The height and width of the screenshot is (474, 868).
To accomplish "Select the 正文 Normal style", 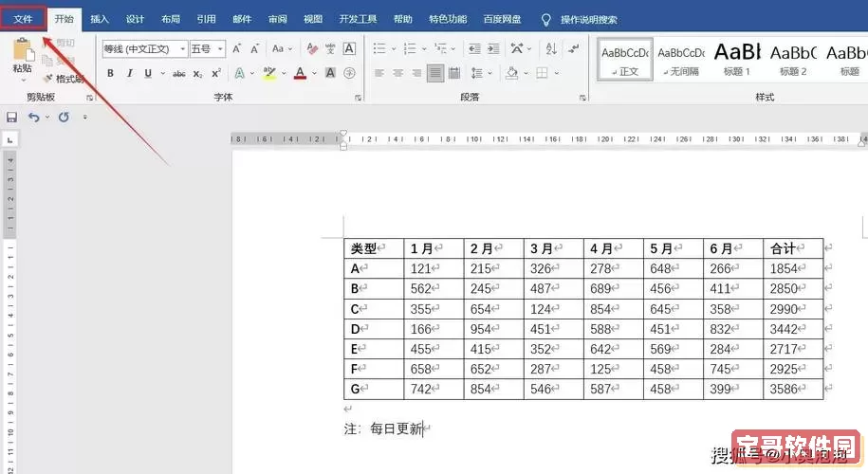I will coord(625,60).
